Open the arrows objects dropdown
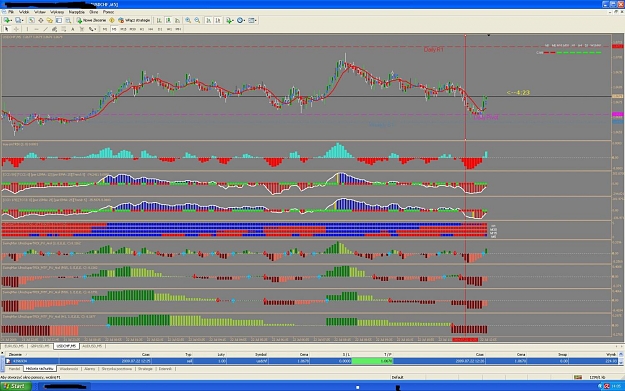625x391 pixels. tap(92, 29)
